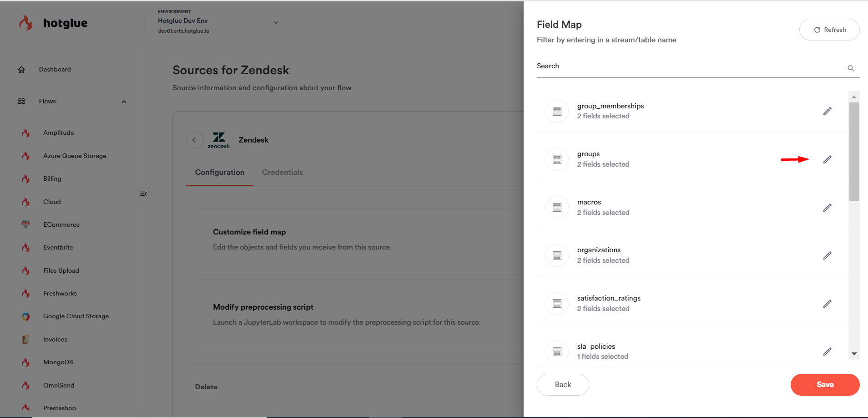Open Dashboard from sidebar
868x418 pixels.
[x=55, y=69]
